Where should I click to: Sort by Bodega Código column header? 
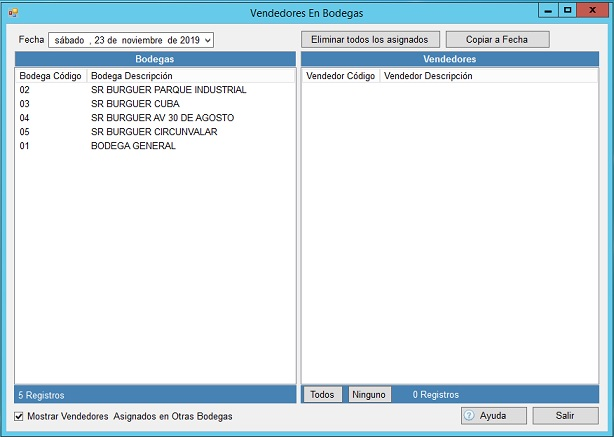point(50,76)
